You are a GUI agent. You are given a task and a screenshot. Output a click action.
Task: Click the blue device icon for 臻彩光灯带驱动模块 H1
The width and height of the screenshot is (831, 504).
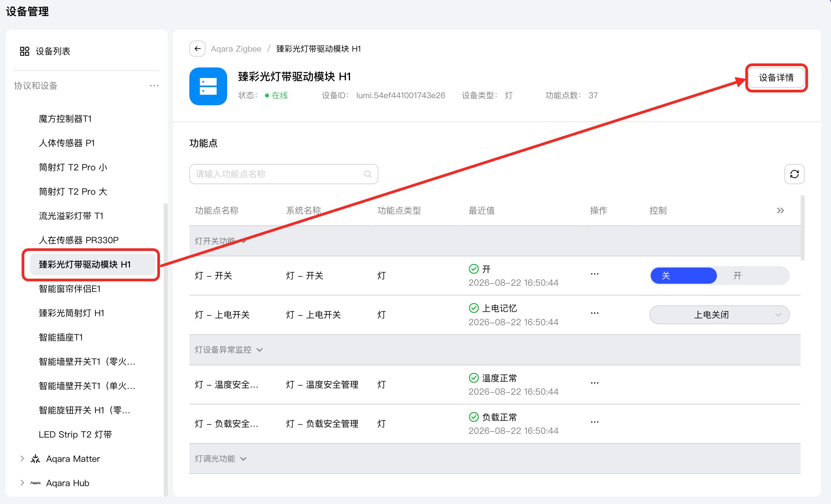point(208,86)
